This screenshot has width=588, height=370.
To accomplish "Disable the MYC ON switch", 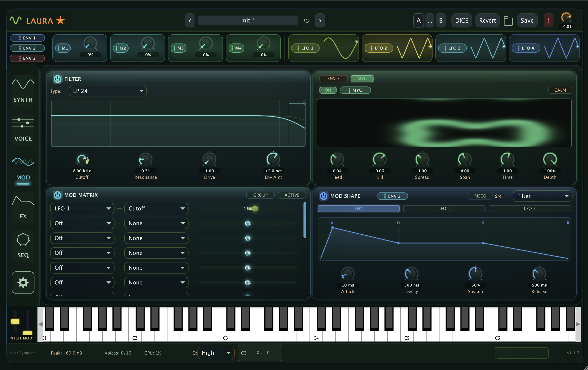I will coord(328,90).
